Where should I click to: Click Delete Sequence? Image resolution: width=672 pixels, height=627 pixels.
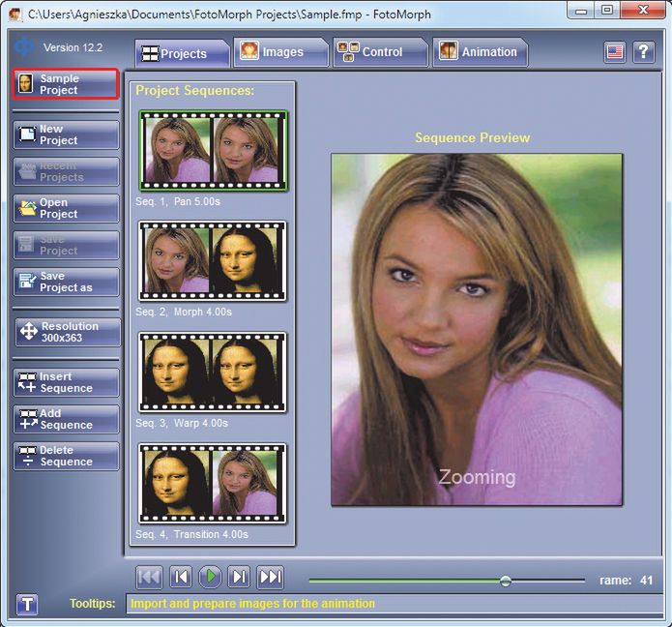[67, 457]
